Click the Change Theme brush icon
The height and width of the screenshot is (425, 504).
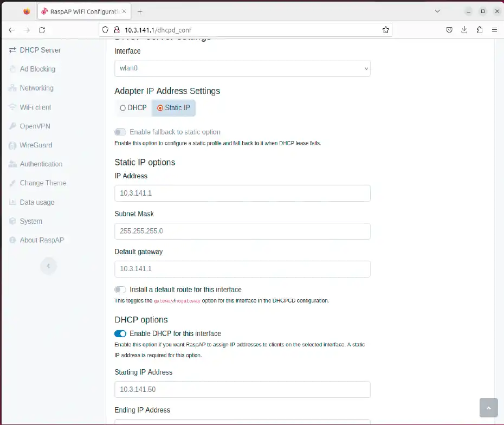[x=12, y=183]
